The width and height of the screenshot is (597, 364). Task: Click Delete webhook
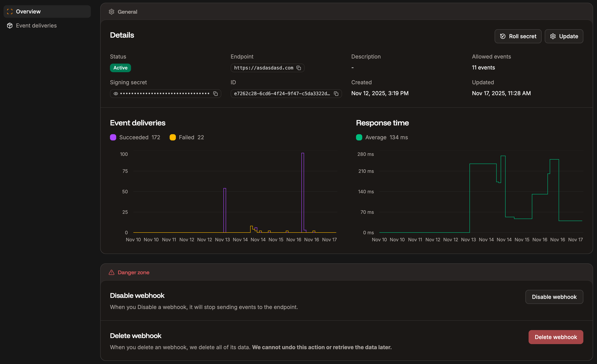tap(555, 337)
